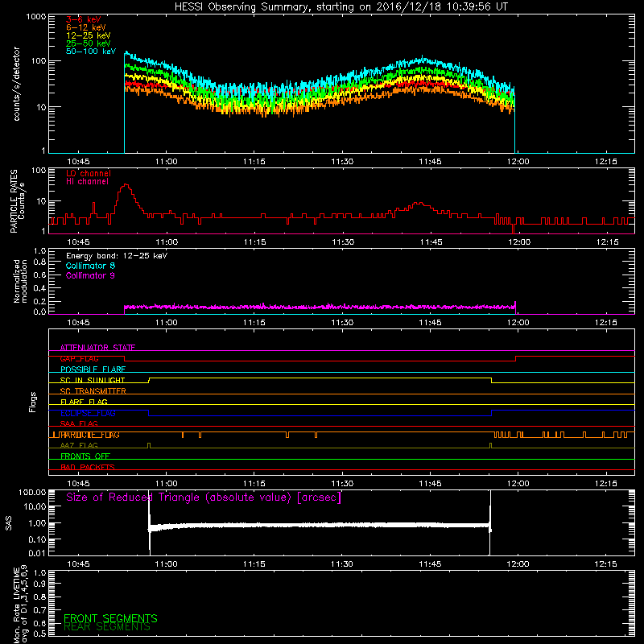
Task: Click the PARTICLE_FLAG label
Action: [90, 435]
